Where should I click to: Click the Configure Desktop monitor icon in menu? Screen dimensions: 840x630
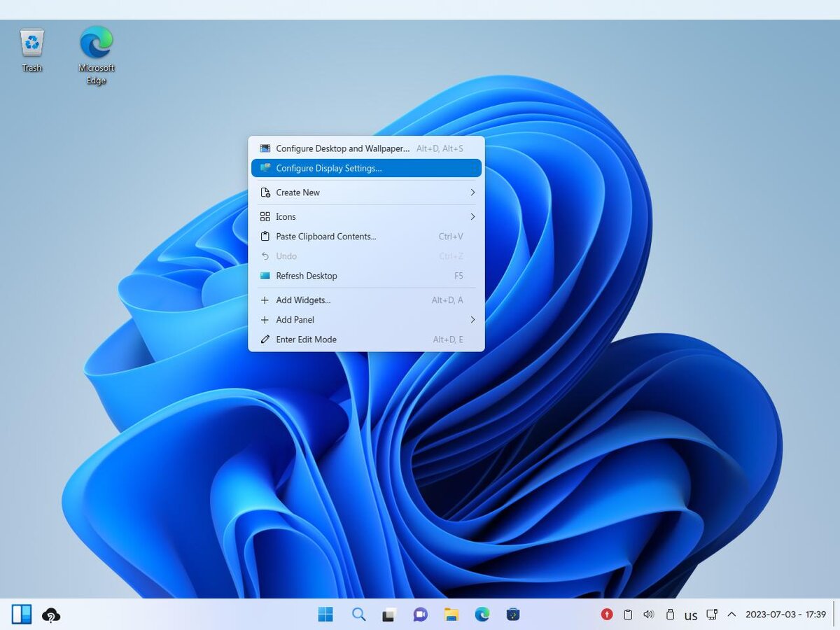265,148
